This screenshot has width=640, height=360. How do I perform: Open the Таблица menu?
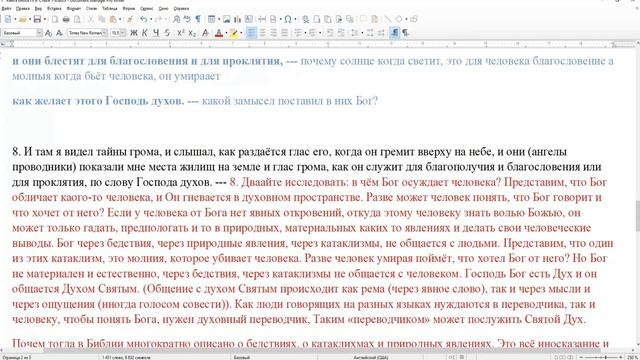[x=110, y=8]
